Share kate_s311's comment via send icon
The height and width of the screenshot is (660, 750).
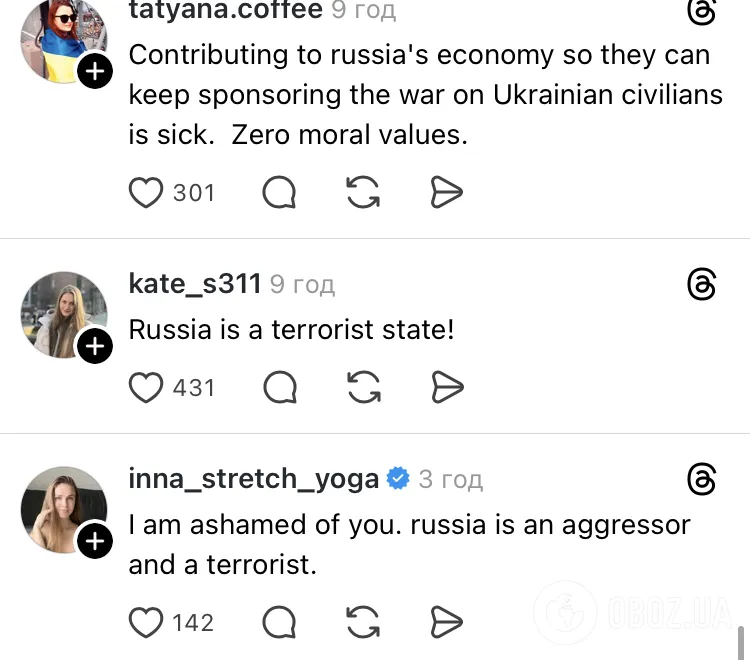tap(446, 386)
